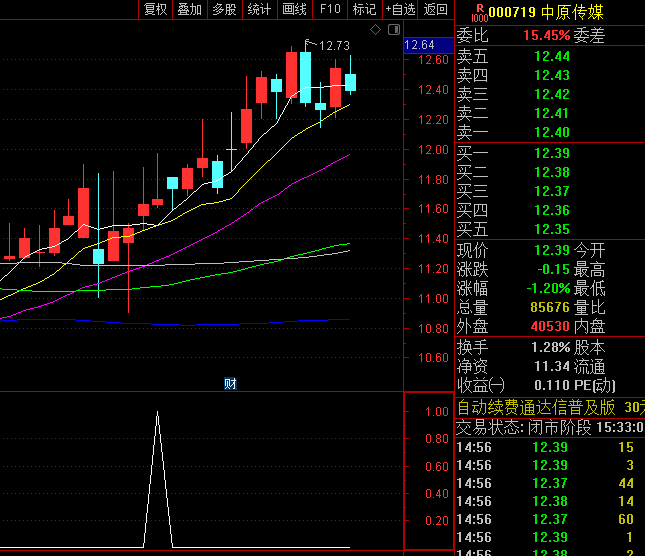Click the 叠加 overlay button
Viewport: 645px width, 556px height.
pos(190,9)
